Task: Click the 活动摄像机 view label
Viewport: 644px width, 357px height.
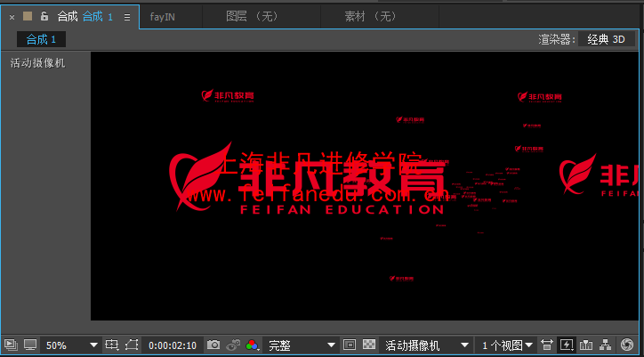Action: (37, 63)
